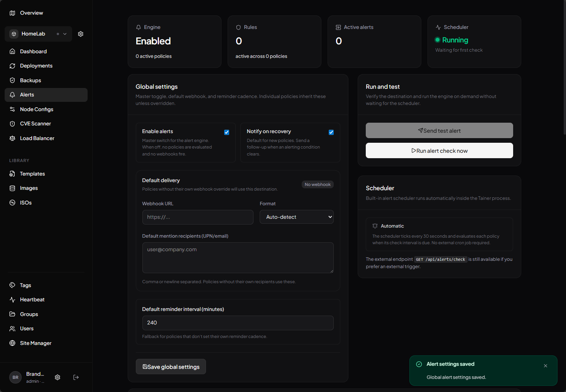Open the Format Auto-detect dropdown
The width and height of the screenshot is (566, 392).
(296, 217)
